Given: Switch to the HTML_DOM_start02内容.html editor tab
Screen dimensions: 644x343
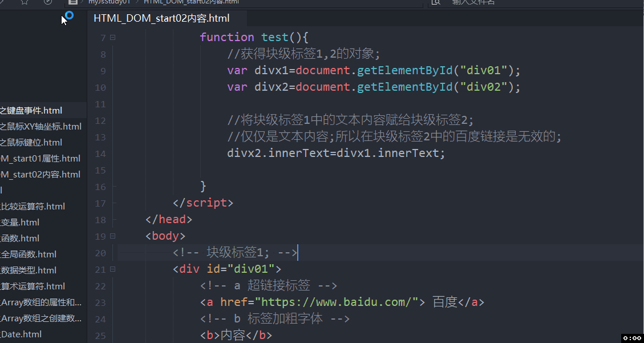Looking at the screenshot, I should (162, 18).
